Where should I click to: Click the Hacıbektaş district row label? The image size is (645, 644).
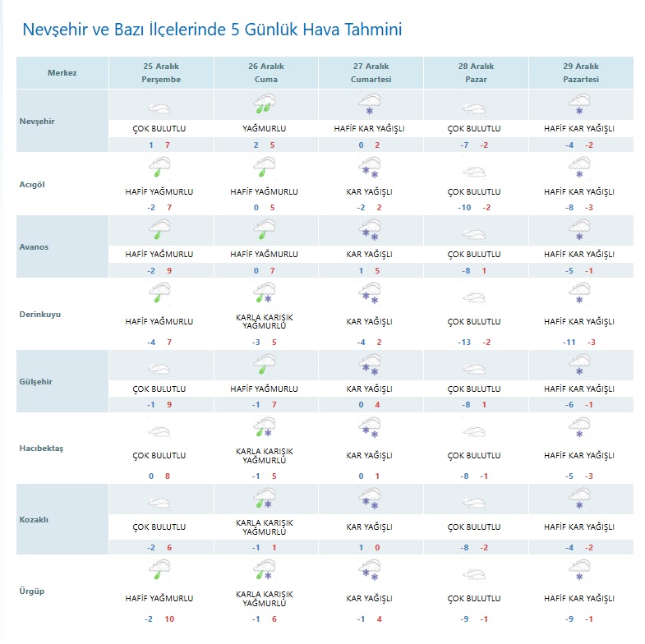pos(41,448)
